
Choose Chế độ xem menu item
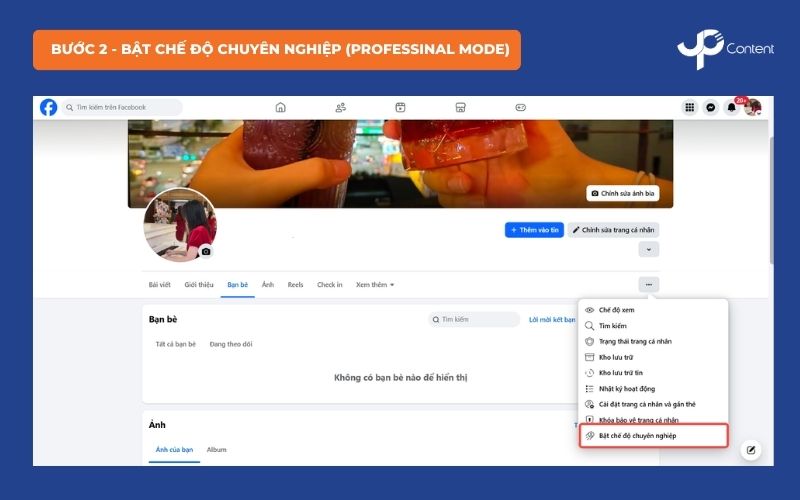pos(653,310)
